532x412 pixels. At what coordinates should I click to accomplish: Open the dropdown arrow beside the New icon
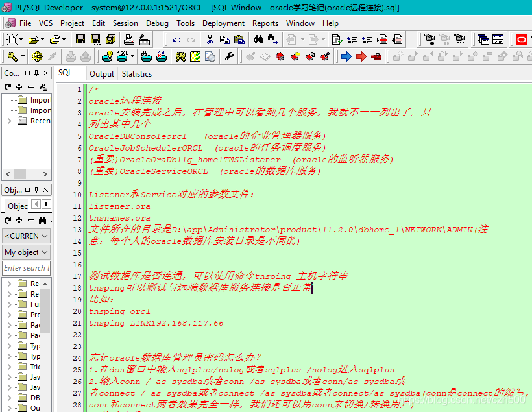tap(21, 40)
